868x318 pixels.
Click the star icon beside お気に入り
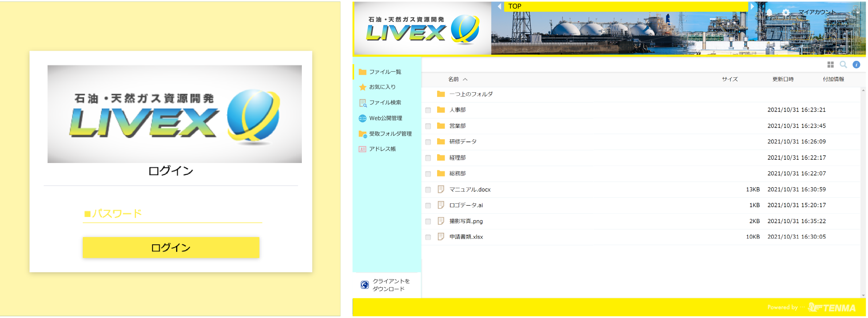[362, 87]
